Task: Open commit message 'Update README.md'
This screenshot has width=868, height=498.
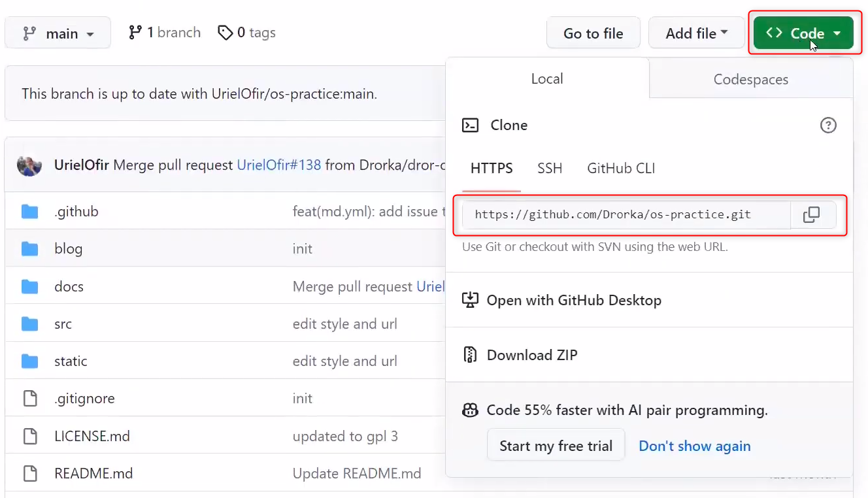Action: (x=357, y=474)
